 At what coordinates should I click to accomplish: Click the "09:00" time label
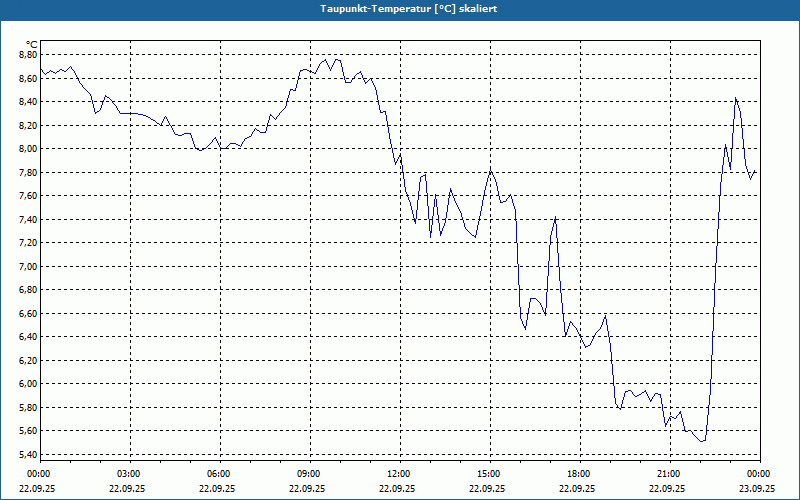coord(310,474)
